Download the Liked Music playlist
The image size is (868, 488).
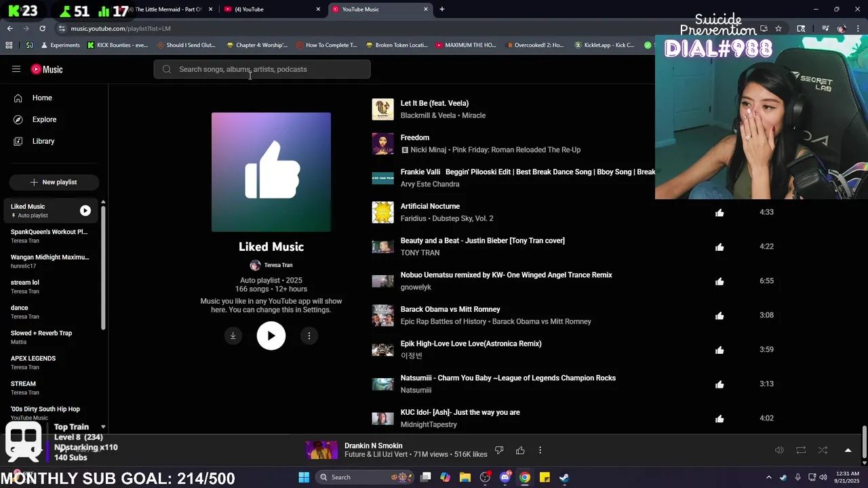coord(233,335)
